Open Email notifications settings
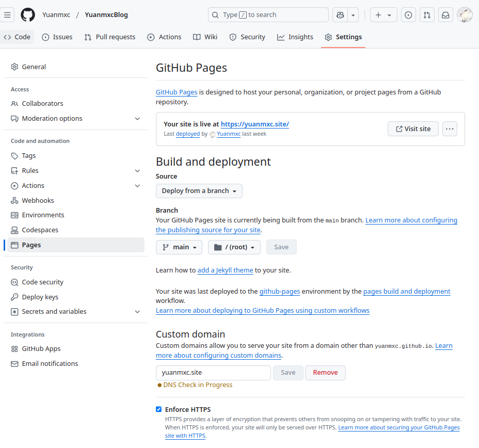 (76, 364)
